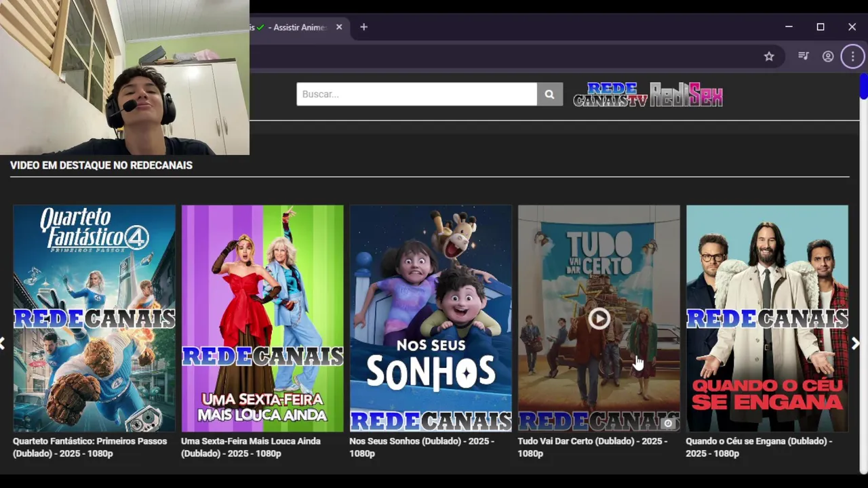Open link Quando o Céu se Engana (Dublado)
This screenshot has height=488, width=868.
pos(759,447)
